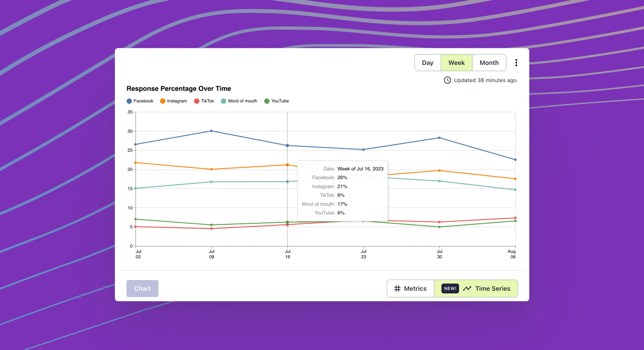
Task: Click the trend line icon for Time Series
Action: (467, 289)
